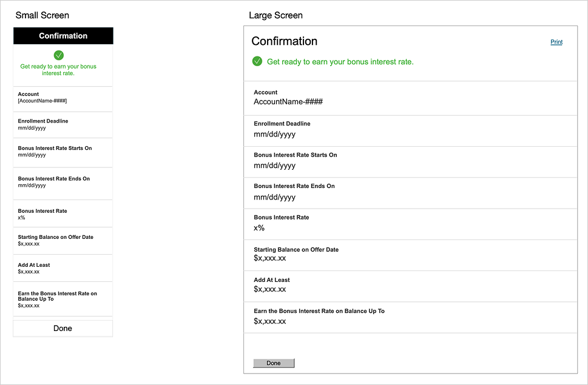The height and width of the screenshot is (385, 588).
Task: Select the Add At Least row in the small screen
Action: [63, 268]
